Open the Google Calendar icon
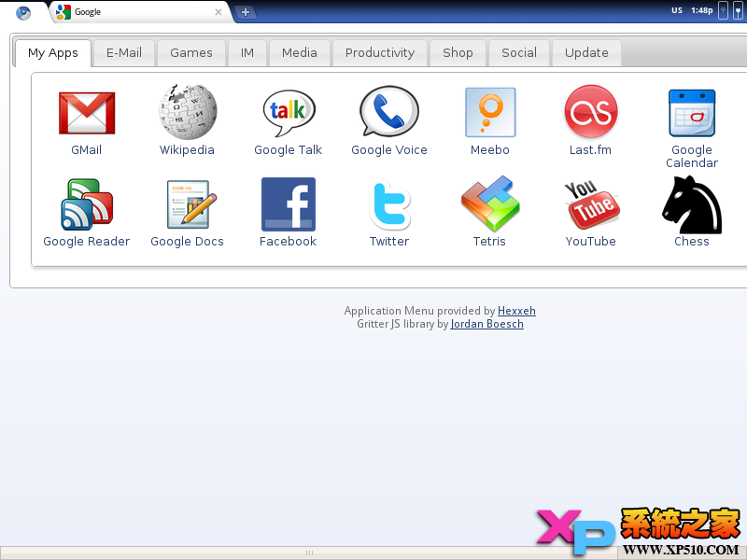747x560 pixels. [692, 113]
